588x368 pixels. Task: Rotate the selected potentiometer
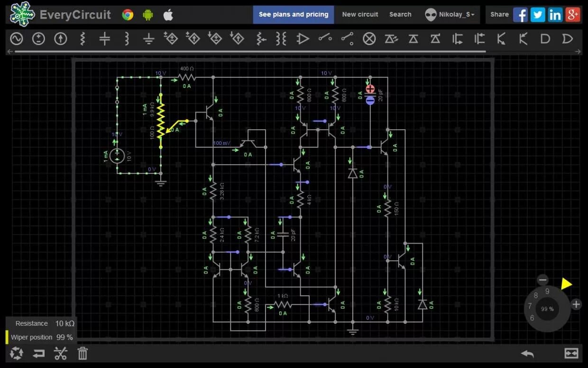[x=16, y=353]
